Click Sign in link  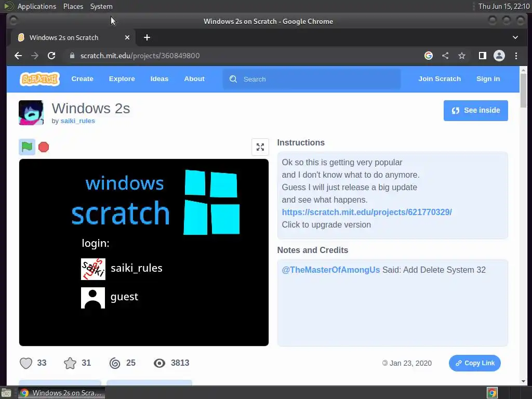click(488, 79)
